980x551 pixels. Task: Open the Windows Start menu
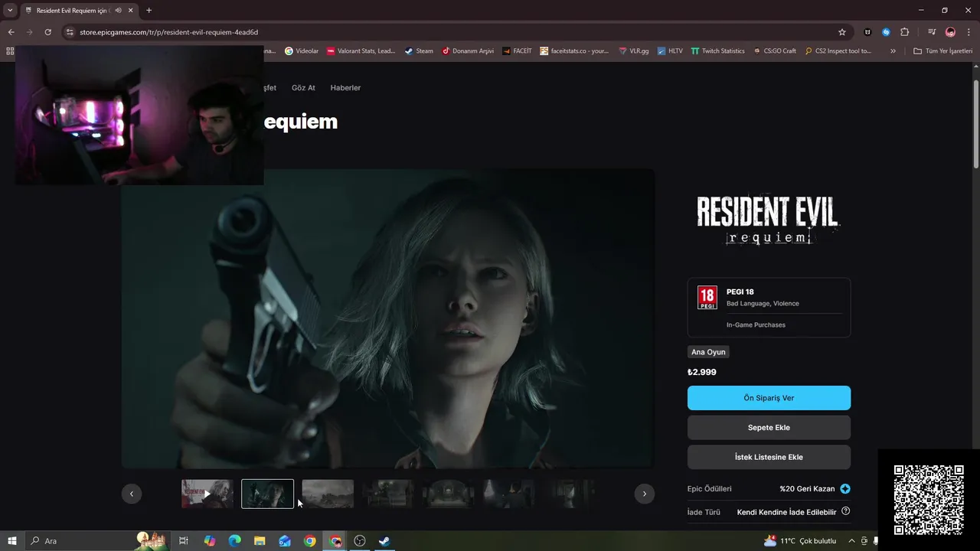tap(12, 541)
